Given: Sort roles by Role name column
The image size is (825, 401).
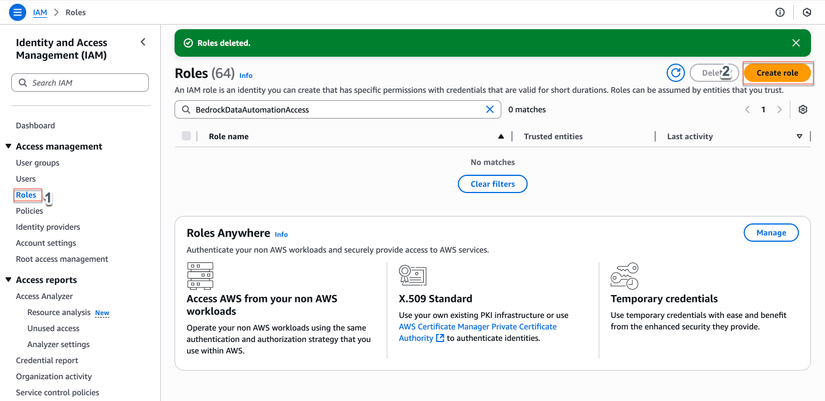Looking at the screenshot, I should coord(501,136).
